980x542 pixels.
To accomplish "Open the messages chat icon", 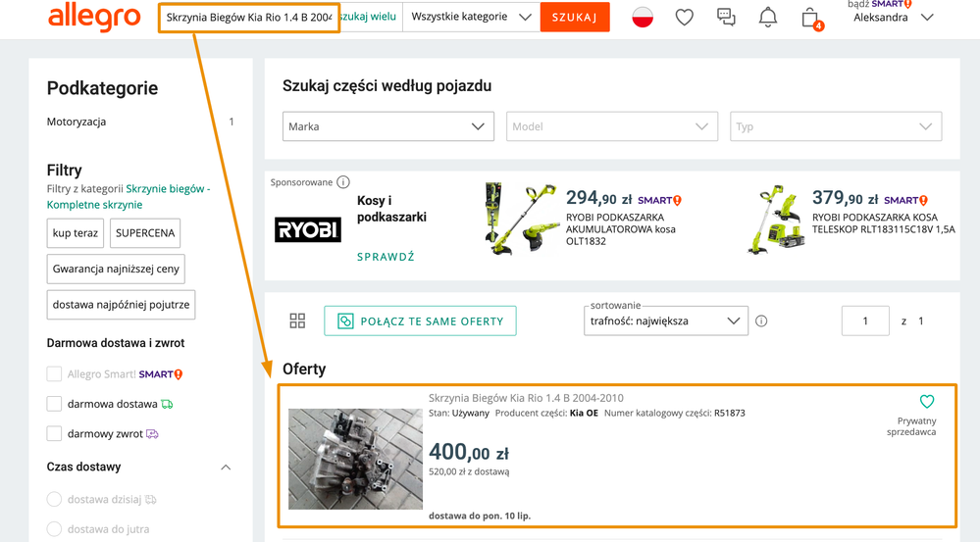I will pos(726,18).
